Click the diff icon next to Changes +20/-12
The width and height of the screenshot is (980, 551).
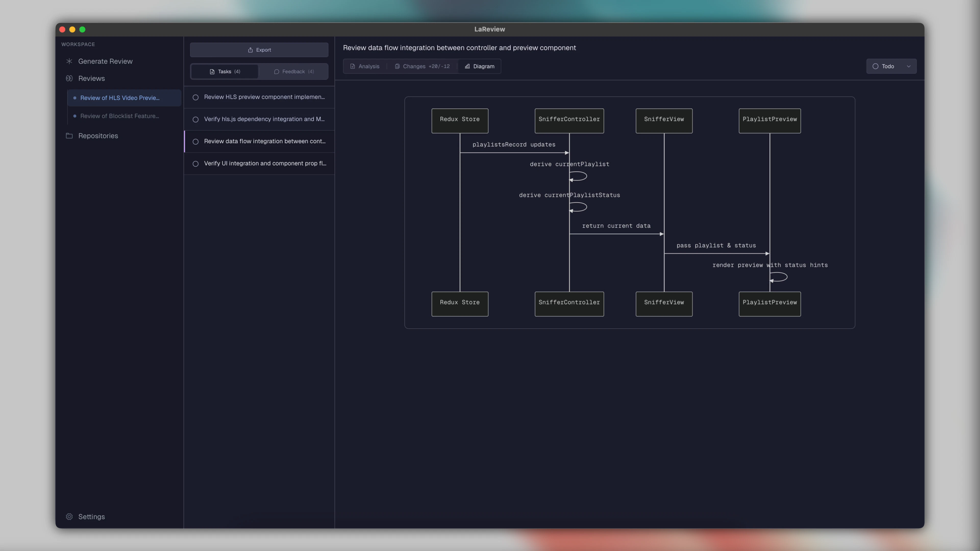pyautogui.click(x=397, y=66)
